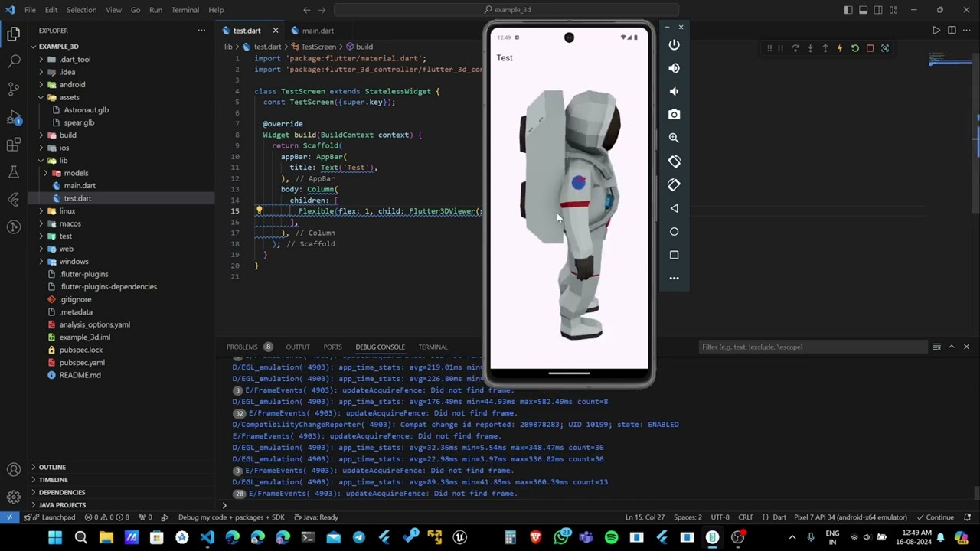This screenshot has height=551, width=980.
Task: Open the Widget Inspector icon in debug toolbar
Action: pos(885,48)
